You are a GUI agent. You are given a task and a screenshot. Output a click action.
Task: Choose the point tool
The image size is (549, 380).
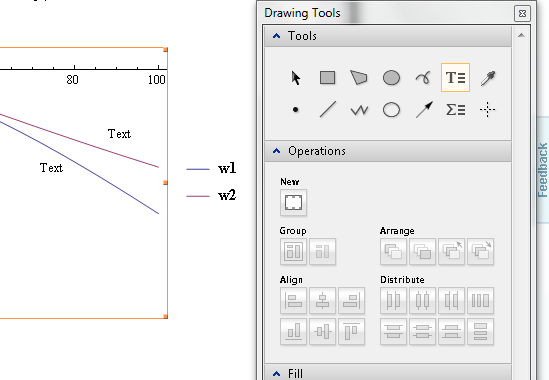296,110
